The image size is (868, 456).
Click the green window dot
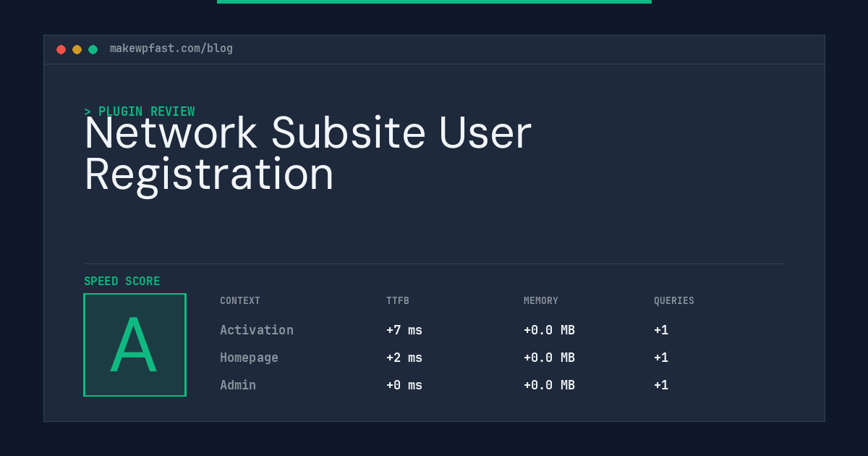(x=93, y=49)
